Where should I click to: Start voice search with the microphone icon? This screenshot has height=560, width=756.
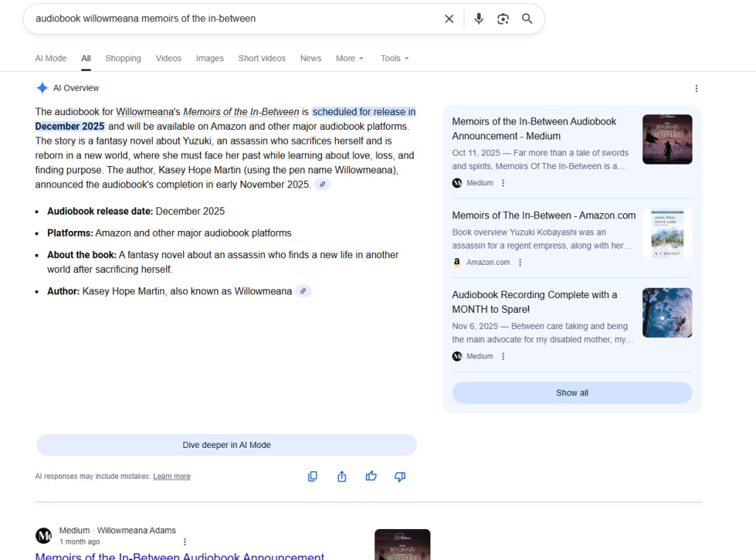click(x=478, y=18)
